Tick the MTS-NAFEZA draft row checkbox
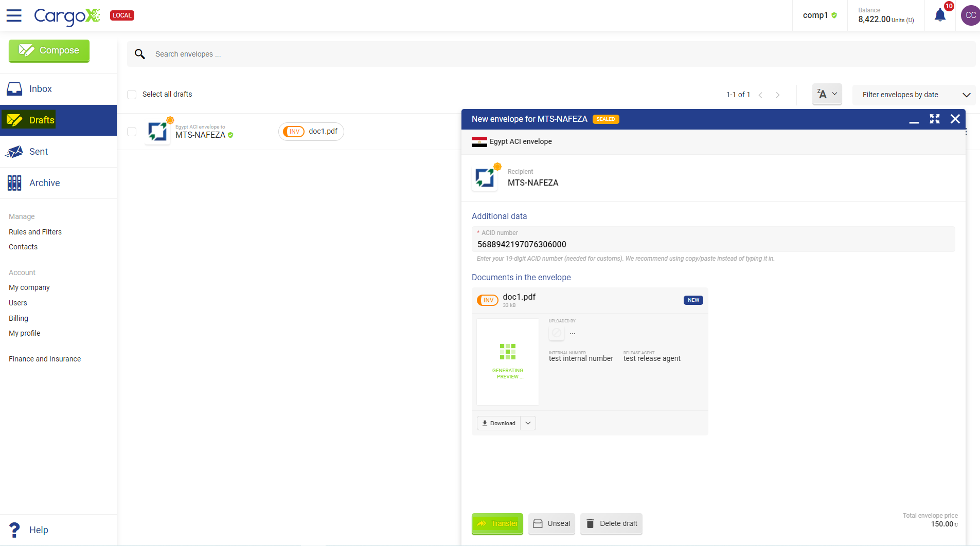The width and height of the screenshot is (980, 546). coord(132,132)
